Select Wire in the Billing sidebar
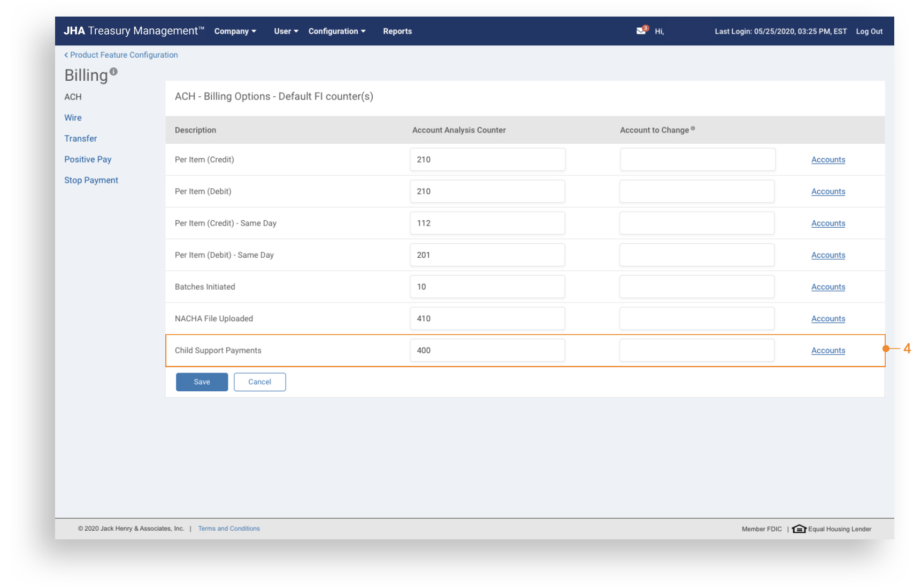Viewport: 921px width, 588px height. pyautogui.click(x=73, y=118)
